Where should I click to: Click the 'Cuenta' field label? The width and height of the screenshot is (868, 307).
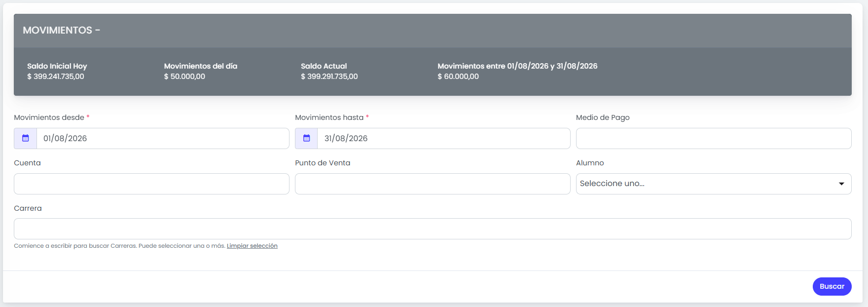[27, 163]
